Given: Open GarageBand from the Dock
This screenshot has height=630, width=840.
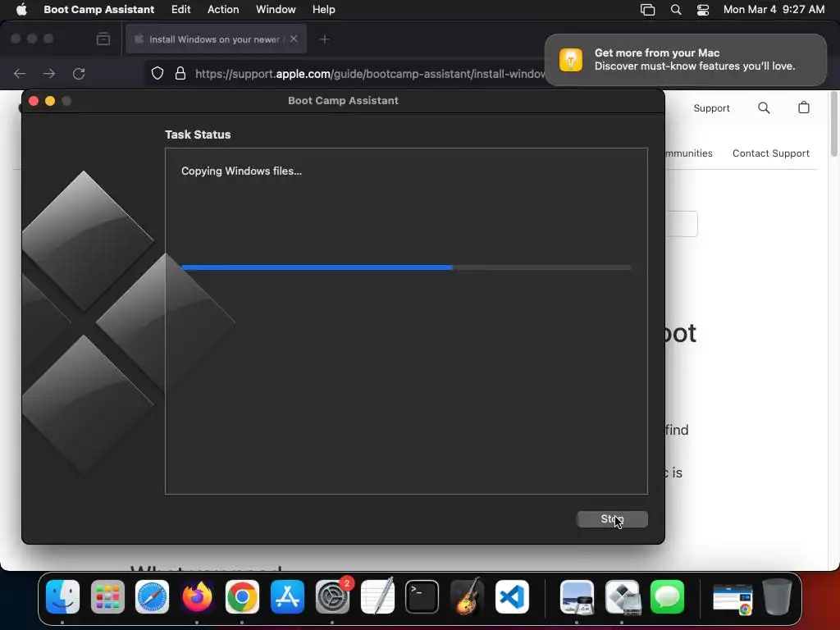Looking at the screenshot, I should (x=467, y=596).
